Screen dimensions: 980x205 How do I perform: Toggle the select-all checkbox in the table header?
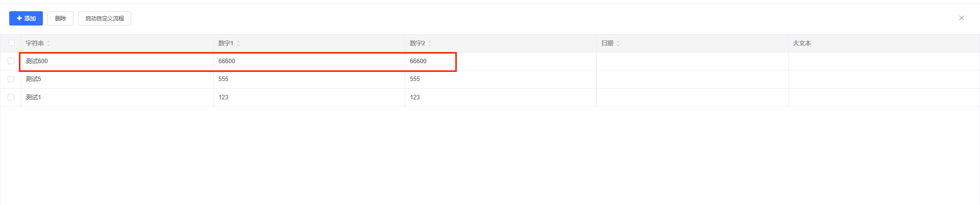pyautogui.click(x=12, y=43)
